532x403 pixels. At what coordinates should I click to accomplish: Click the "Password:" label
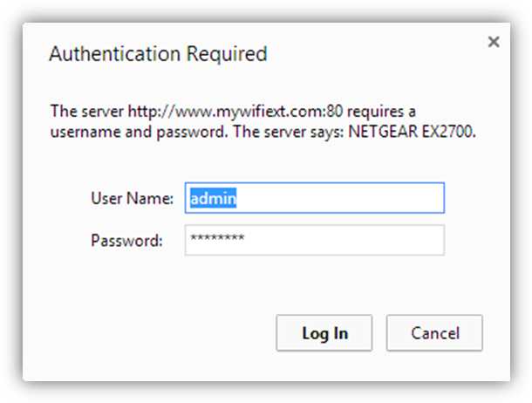126,240
